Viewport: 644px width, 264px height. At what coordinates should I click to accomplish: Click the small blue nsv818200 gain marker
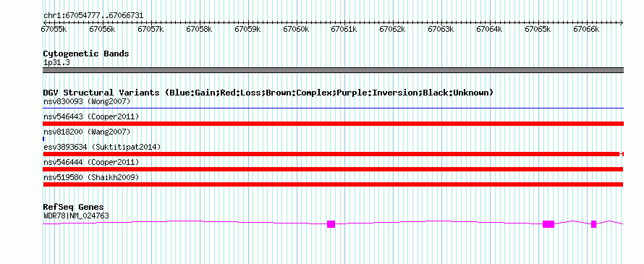[x=43, y=139]
